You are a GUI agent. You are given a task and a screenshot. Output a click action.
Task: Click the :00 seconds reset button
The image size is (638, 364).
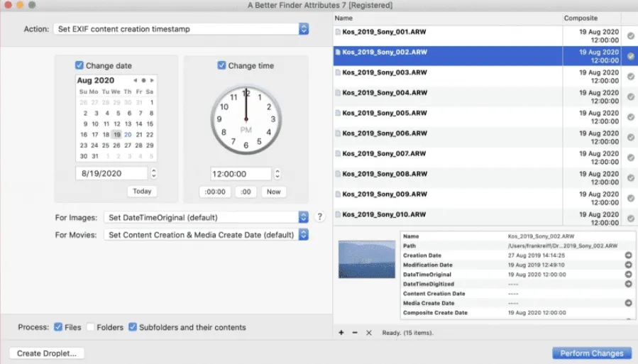[246, 192]
